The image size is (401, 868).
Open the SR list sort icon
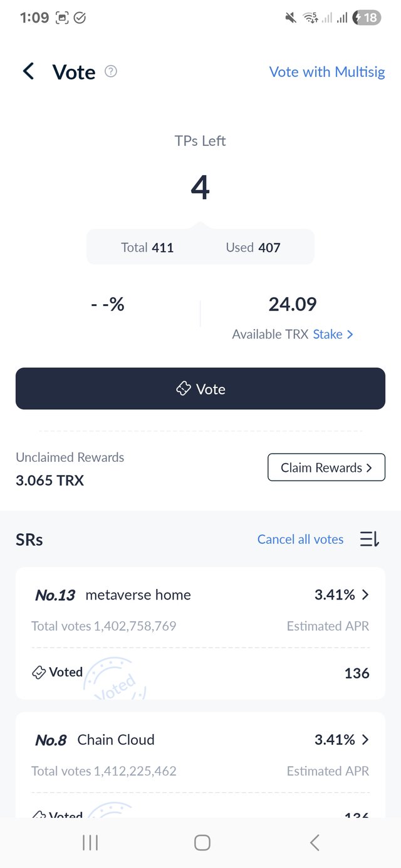(x=369, y=539)
